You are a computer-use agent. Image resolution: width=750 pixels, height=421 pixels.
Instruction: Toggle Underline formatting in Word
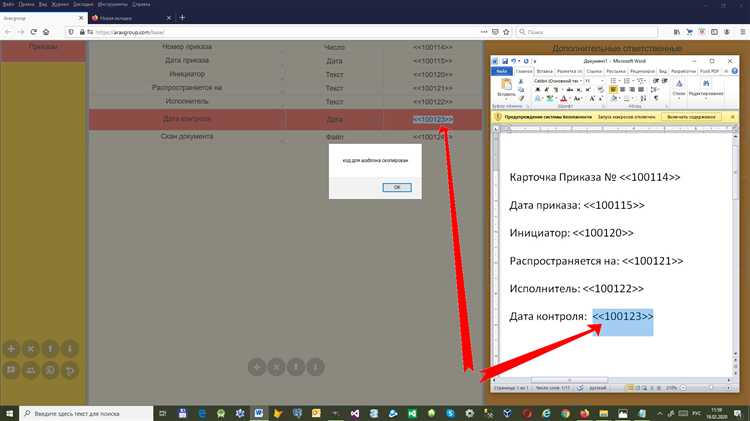[555, 89]
